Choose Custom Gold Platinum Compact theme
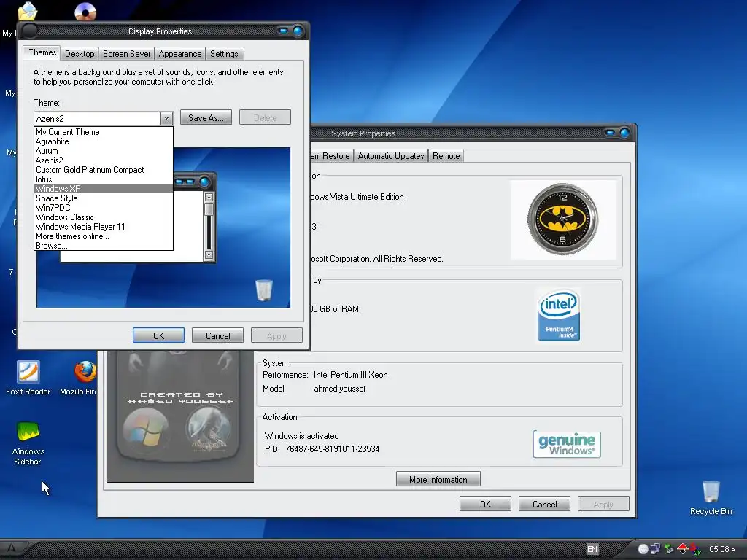 point(104,170)
